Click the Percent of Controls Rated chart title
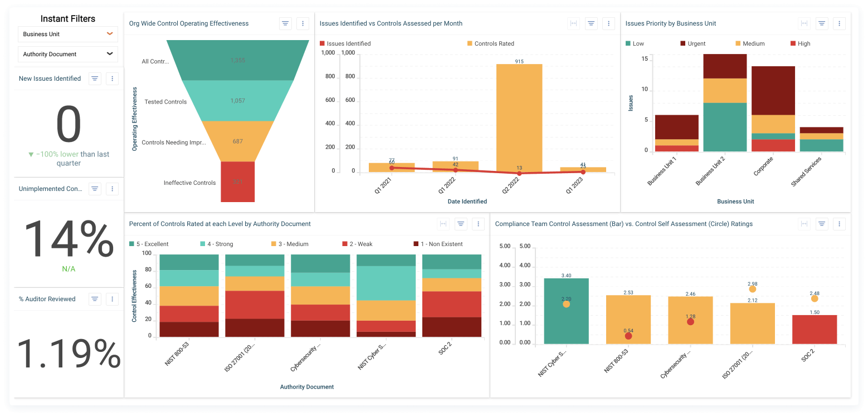The width and height of the screenshot is (868, 417). [x=219, y=224]
